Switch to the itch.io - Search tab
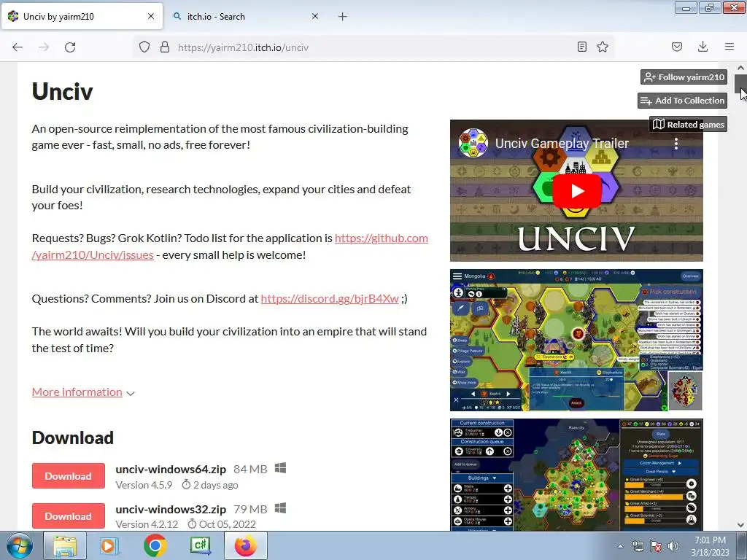The width and height of the screenshot is (747, 560). point(245,17)
